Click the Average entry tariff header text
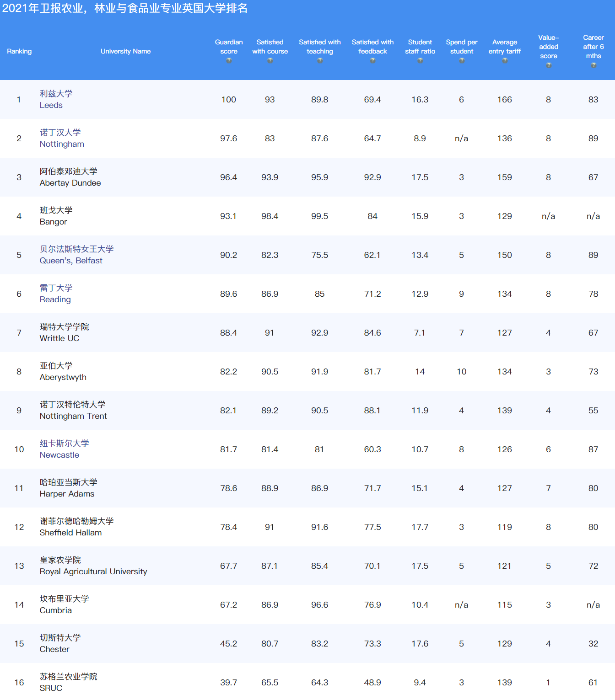Image resolution: width=615 pixels, height=700 pixels. click(x=505, y=47)
